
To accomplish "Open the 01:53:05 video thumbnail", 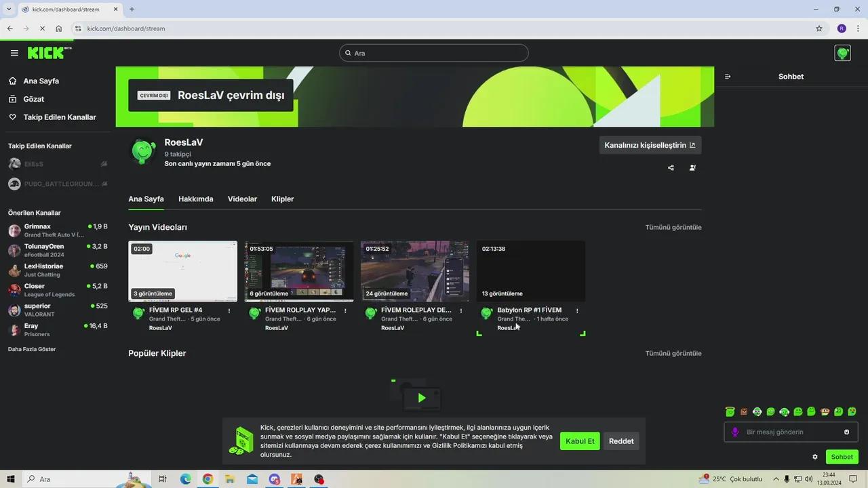I will coord(299,271).
